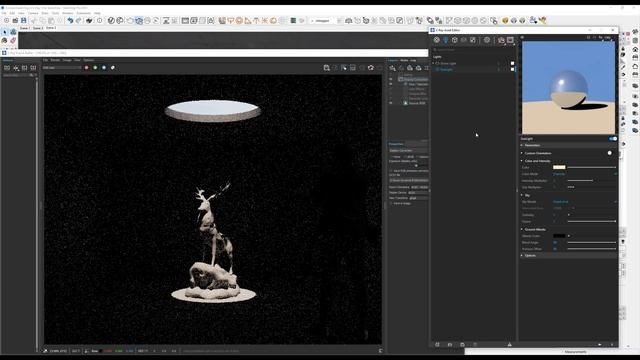Open the Sky Model dropdown
640x360 pixels.
coord(584,202)
